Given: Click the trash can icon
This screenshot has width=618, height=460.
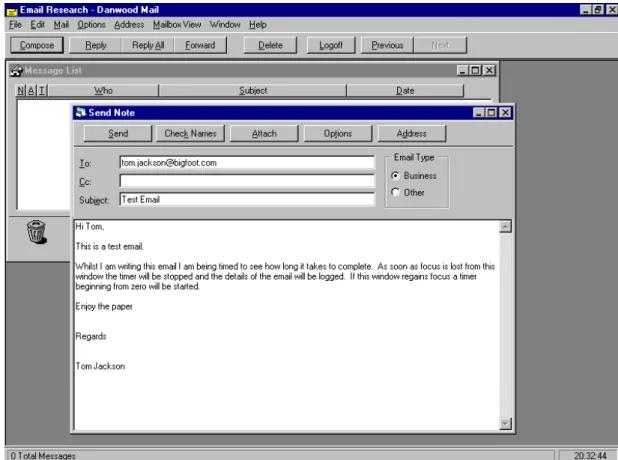Looking at the screenshot, I should point(36,232).
